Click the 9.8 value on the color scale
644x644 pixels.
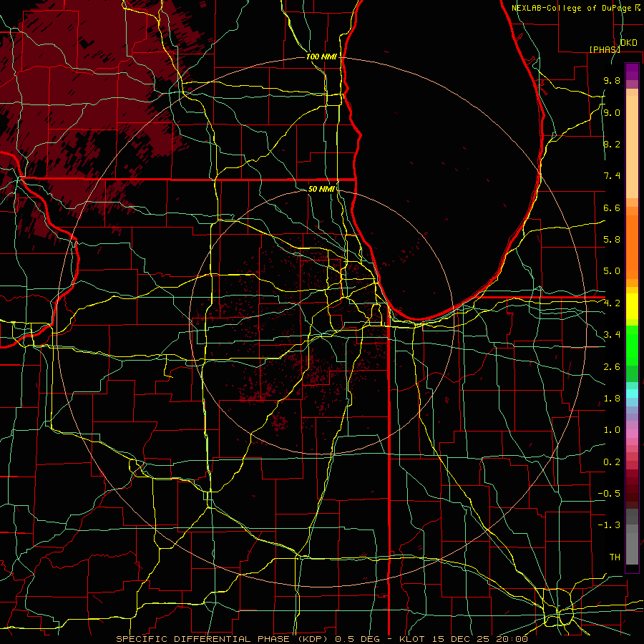tap(612, 80)
